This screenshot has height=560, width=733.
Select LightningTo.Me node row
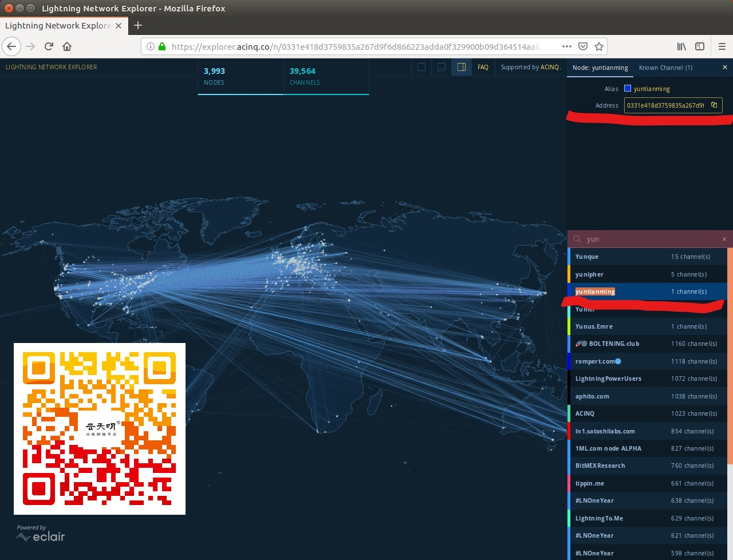[647, 518]
